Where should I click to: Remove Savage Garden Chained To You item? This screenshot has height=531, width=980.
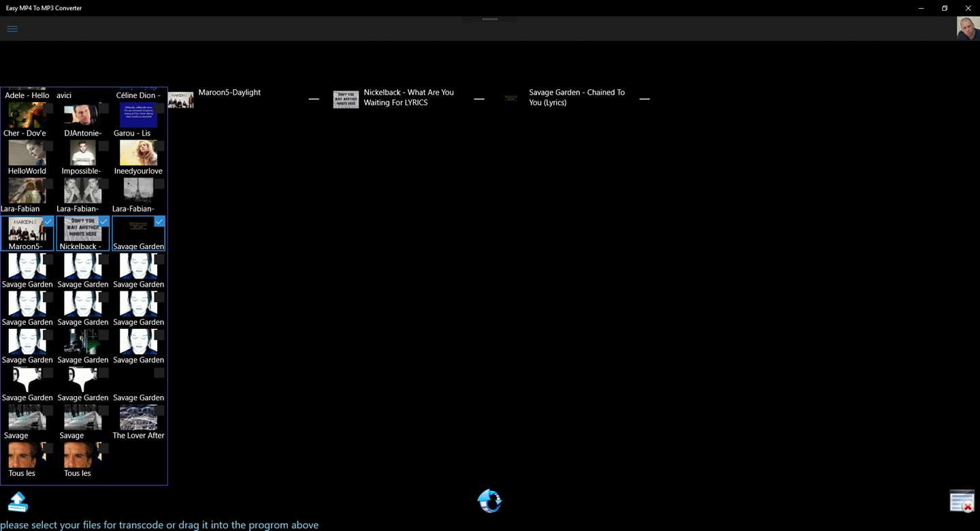(x=644, y=99)
